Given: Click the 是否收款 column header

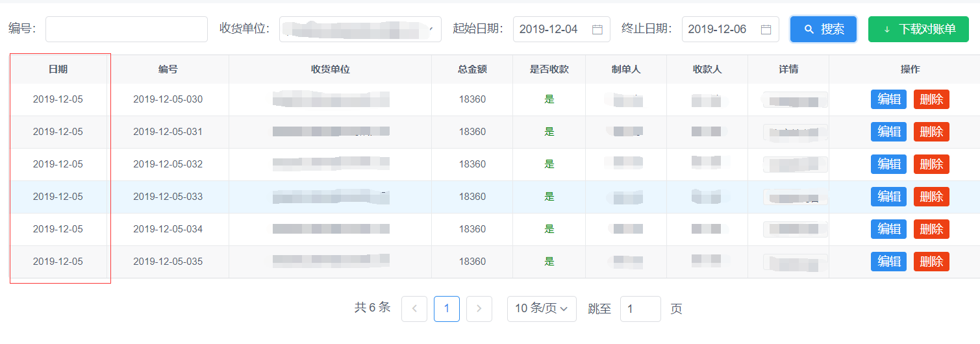Looking at the screenshot, I should 549,69.
